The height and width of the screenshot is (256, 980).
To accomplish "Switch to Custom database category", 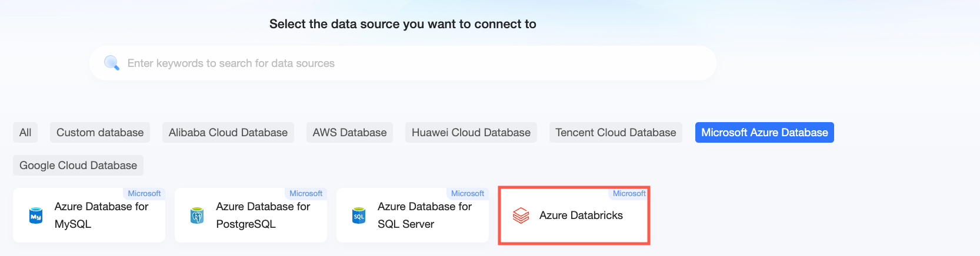I will coord(100,133).
